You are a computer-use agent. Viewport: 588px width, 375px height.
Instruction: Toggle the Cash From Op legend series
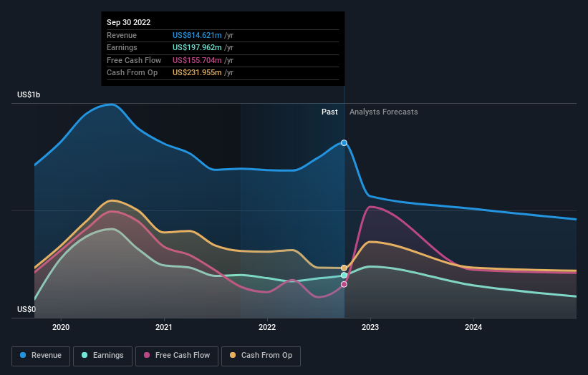pyautogui.click(x=261, y=356)
